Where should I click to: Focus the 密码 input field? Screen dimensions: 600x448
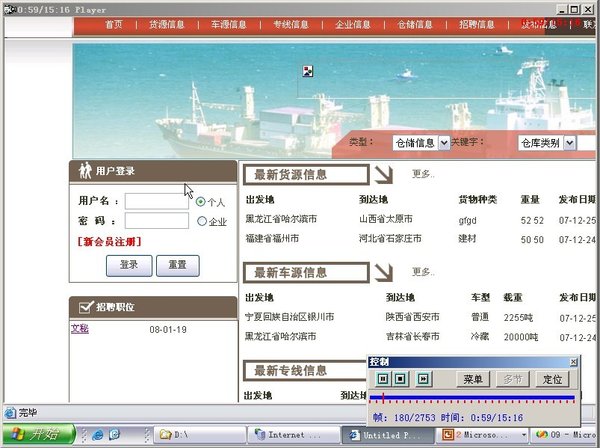coord(157,221)
